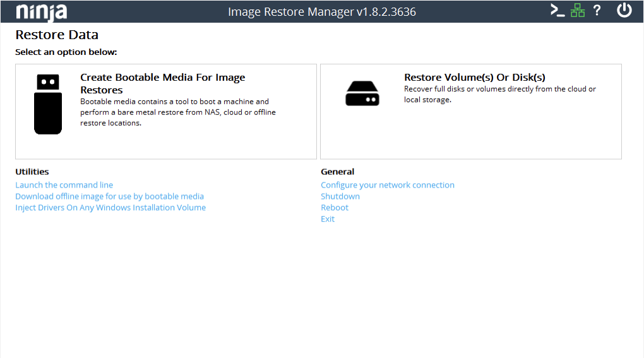Click the Ninja logo
The width and height of the screenshot is (644, 358).
click(x=41, y=11)
